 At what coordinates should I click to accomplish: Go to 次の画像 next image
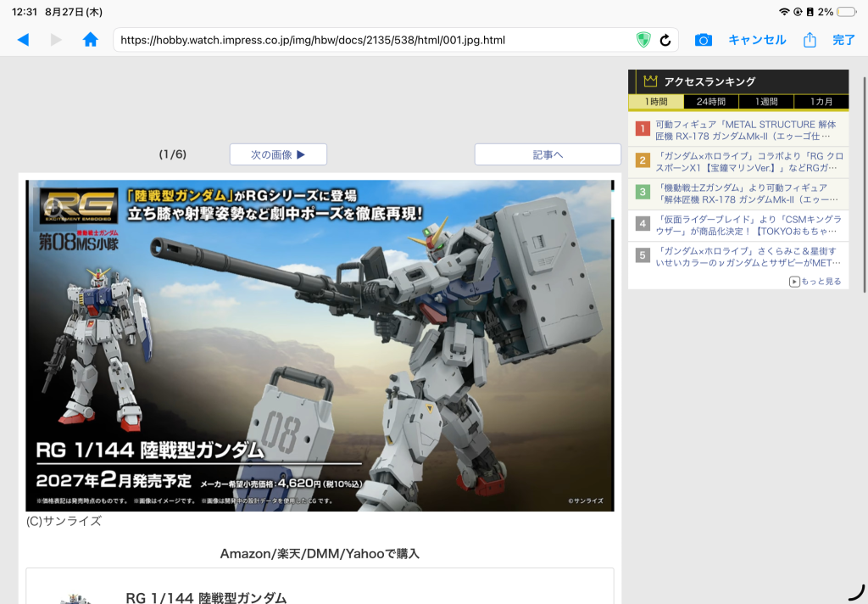(278, 154)
